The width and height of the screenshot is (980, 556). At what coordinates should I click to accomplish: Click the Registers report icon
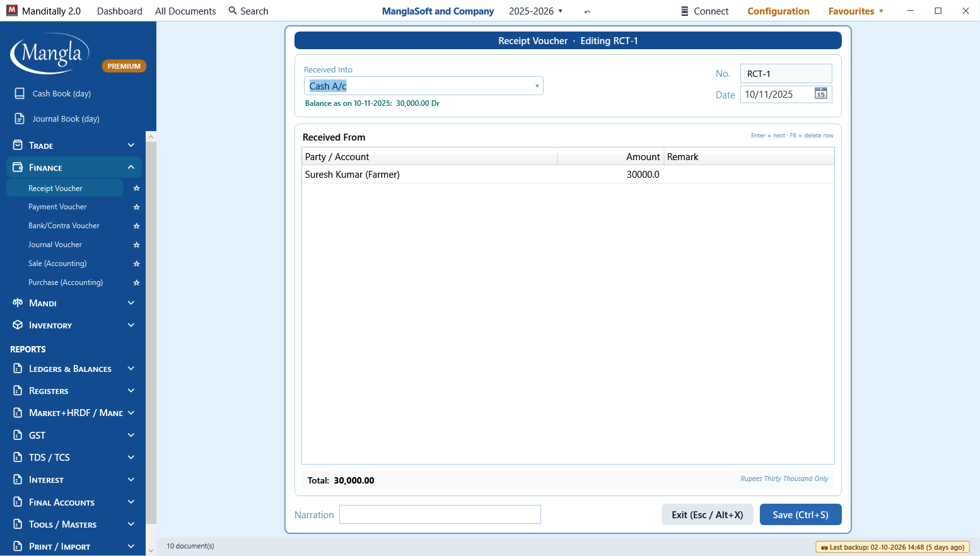tap(18, 390)
